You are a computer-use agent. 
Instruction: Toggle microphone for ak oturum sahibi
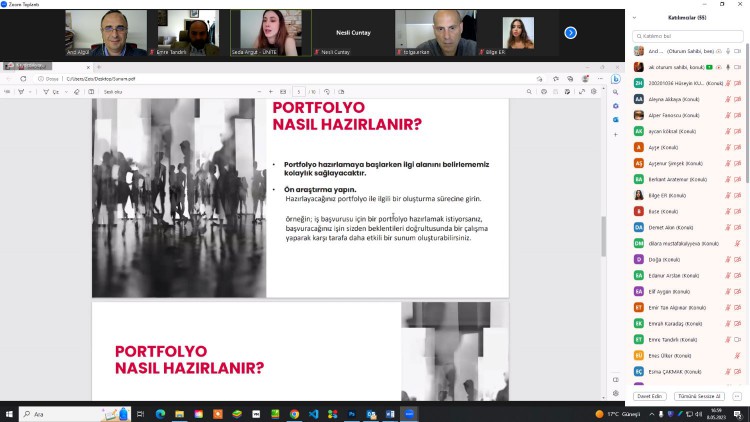pyautogui.click(x=728, y=67)
